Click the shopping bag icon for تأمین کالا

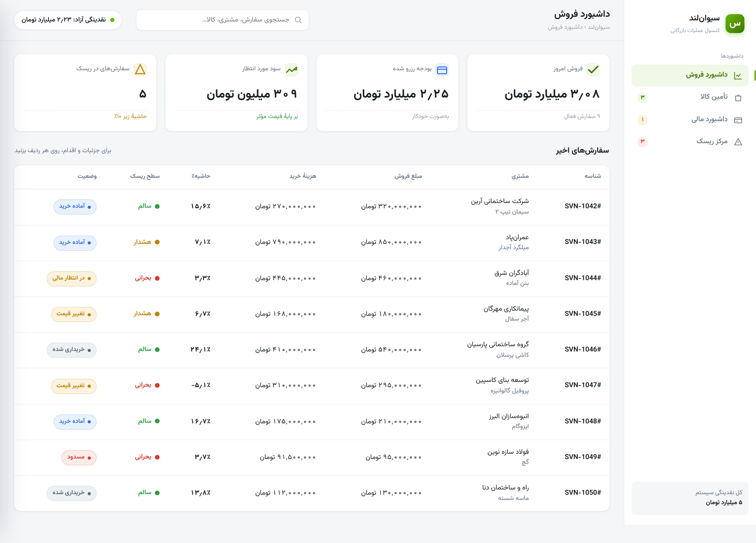[738, 98]
